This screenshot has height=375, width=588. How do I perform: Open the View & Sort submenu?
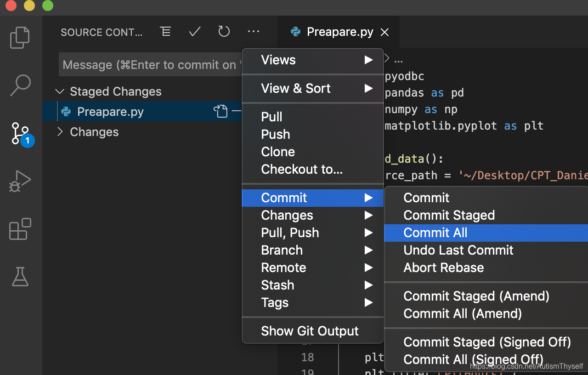pyautogui.click(x=313, y=88)
